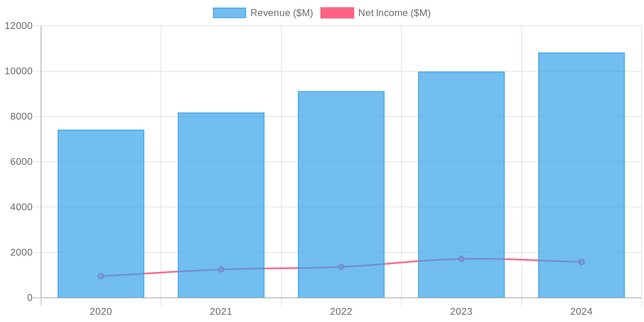Toggle the Revenue ($M) legend label
The image size is (644, 322).
(281, 13)
